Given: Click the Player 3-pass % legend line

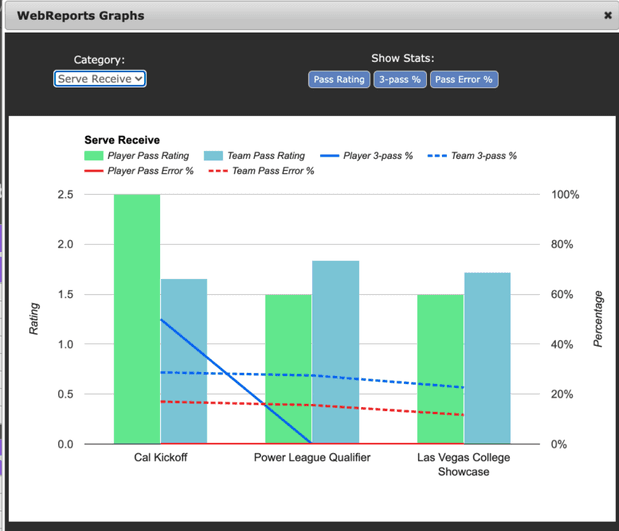Looking at the screenshot, I should pyautogui.click(x=331, y=157).
